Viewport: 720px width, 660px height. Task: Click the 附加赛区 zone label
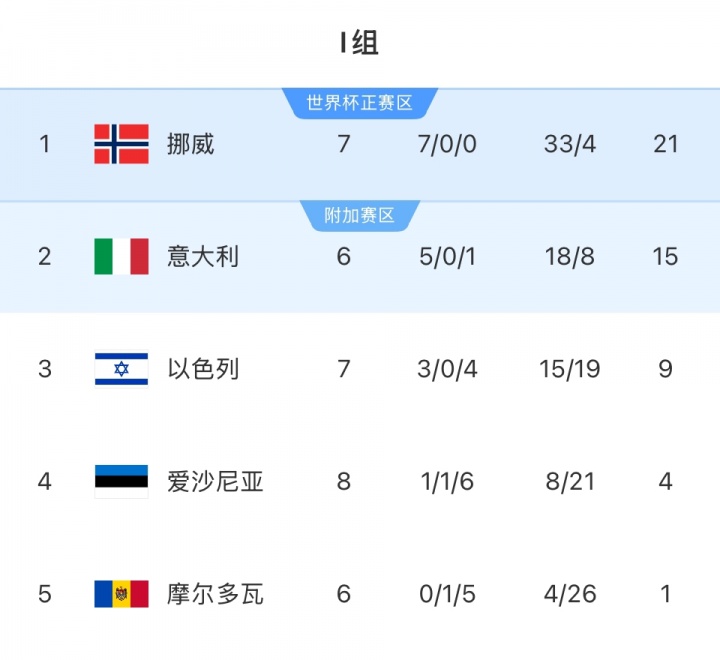click(x=360, y=215)
